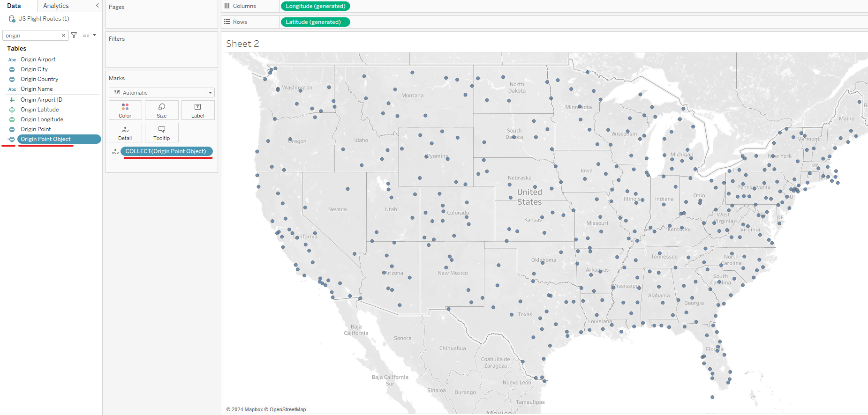
Task: Click the view-as-list icon in Data pane
Action: [x=86, y=35]
